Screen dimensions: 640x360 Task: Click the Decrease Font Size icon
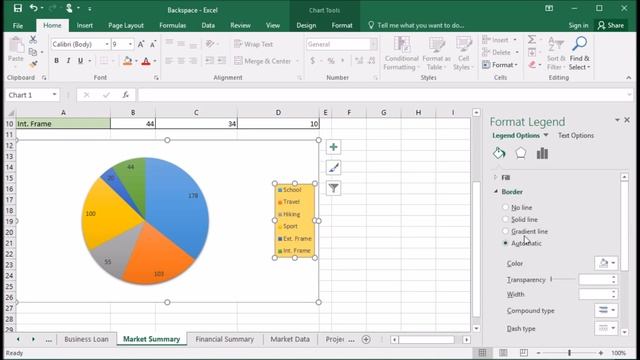153,44
